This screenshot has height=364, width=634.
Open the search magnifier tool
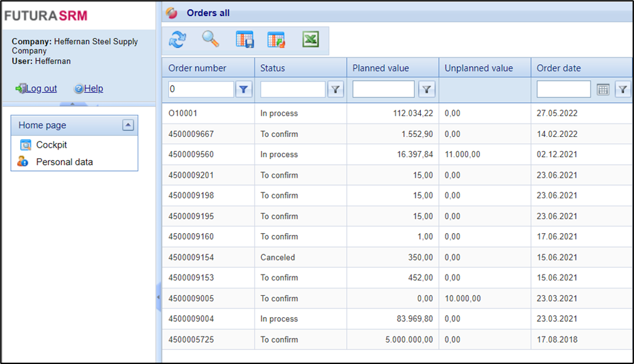pyautogui.click(x=210, y=40)
